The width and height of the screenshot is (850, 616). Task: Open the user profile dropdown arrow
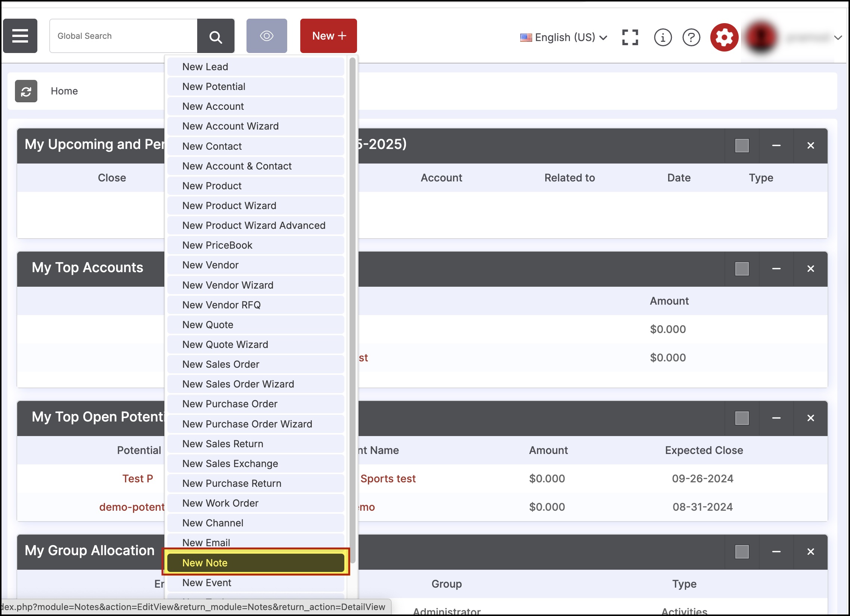(838, 37)
